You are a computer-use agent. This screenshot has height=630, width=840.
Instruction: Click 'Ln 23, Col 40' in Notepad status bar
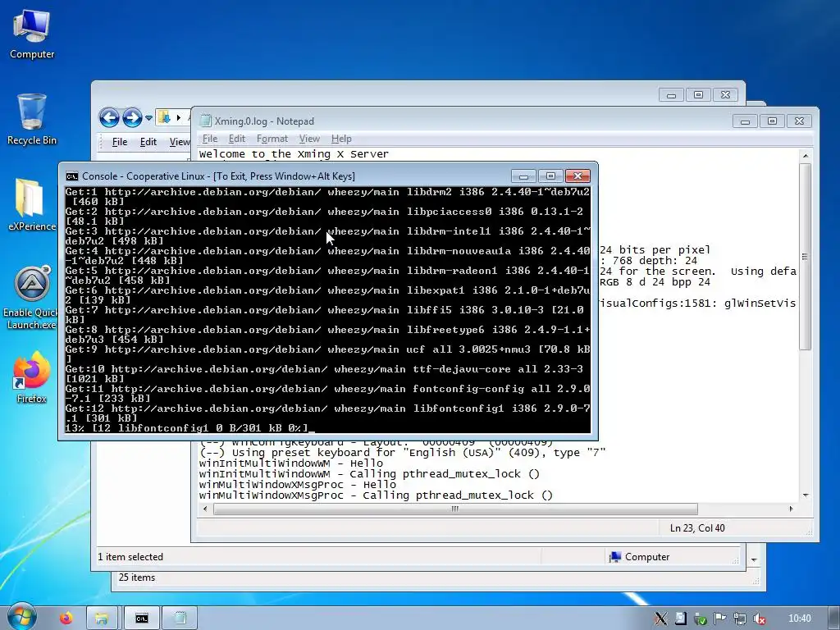click(x=697, y=528)
